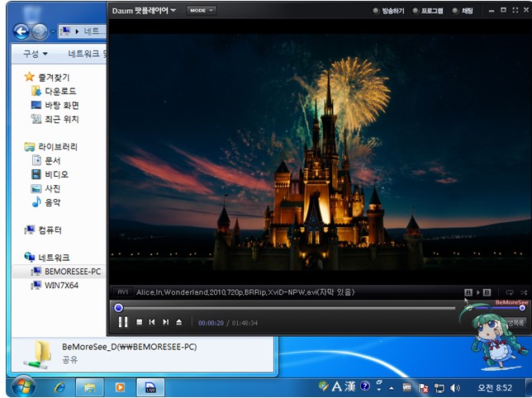
Task: Click the seek bar handle
Action: (118, 308)
